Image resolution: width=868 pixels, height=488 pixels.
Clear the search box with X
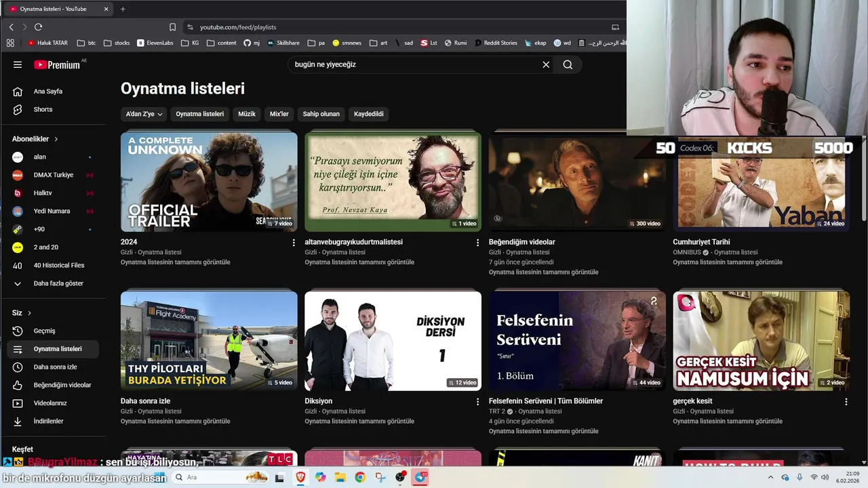[546, 64]
